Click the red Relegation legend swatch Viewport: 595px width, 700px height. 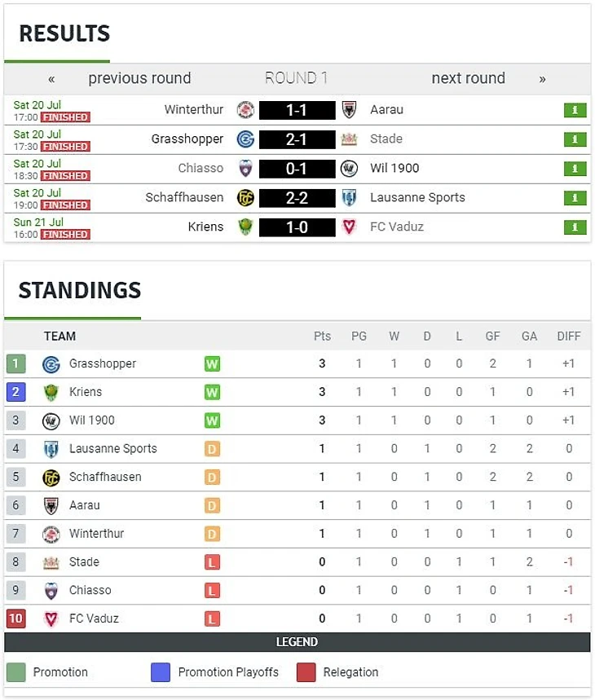306,672
